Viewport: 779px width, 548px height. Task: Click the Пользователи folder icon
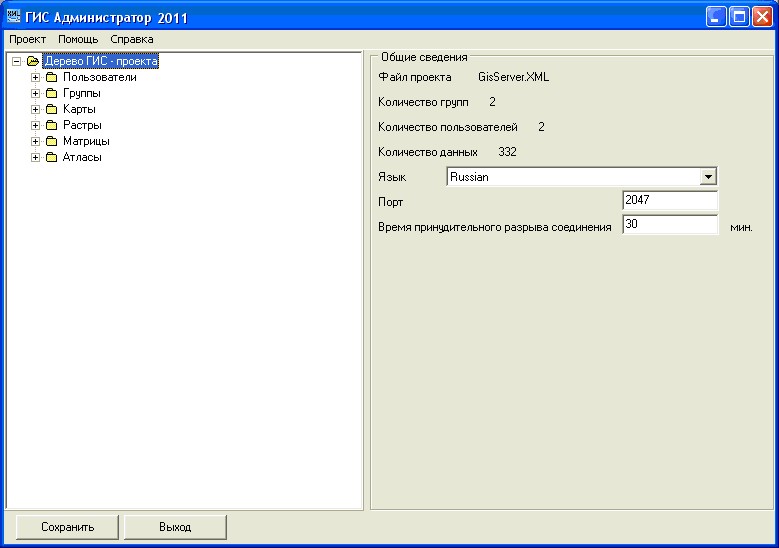click(x=51, y=77)
